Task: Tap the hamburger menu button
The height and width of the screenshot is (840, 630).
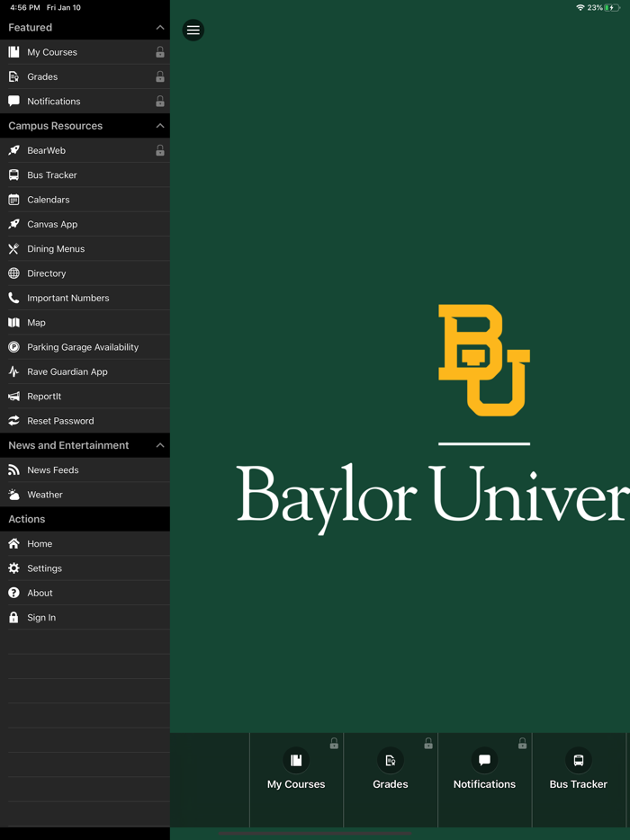Action: click(x=193, y=30)
